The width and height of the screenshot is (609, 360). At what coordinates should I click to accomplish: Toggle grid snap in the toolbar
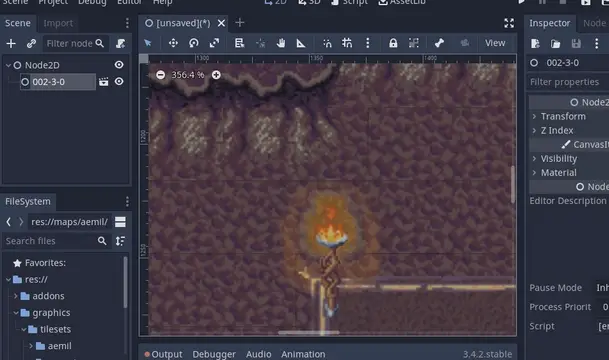click(347, 43)
